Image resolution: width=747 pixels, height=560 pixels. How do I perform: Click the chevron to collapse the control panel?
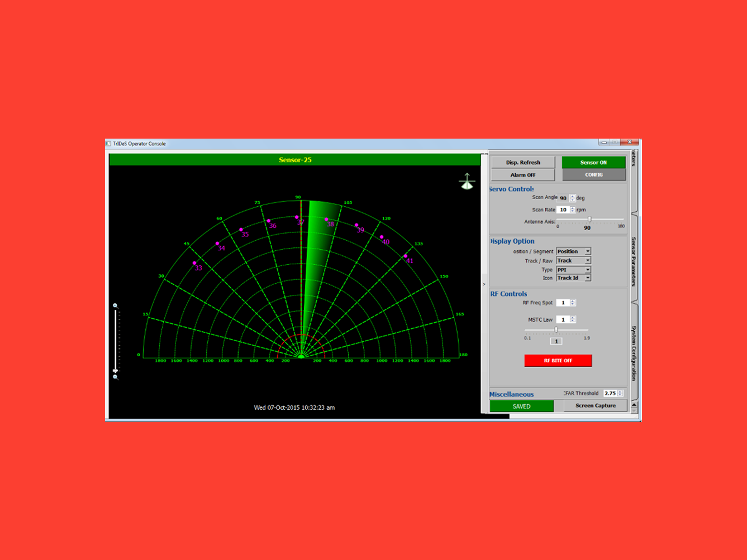(484, 284)
